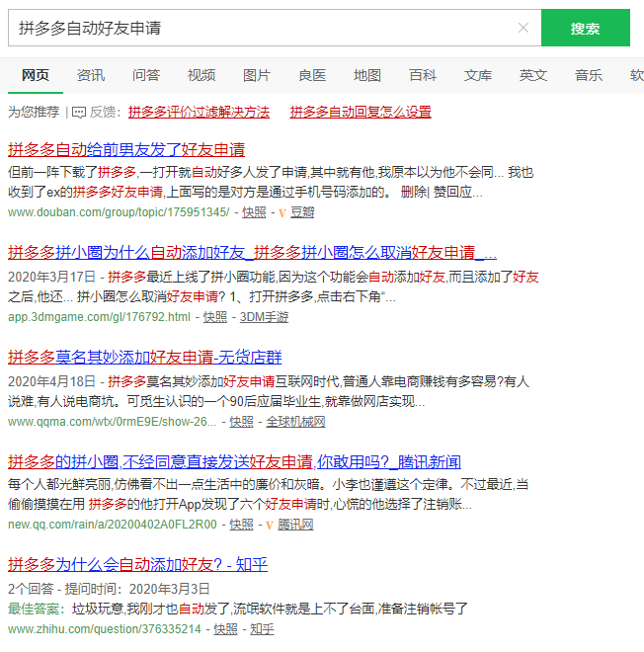Open the 问答 tab

[146, 75]
